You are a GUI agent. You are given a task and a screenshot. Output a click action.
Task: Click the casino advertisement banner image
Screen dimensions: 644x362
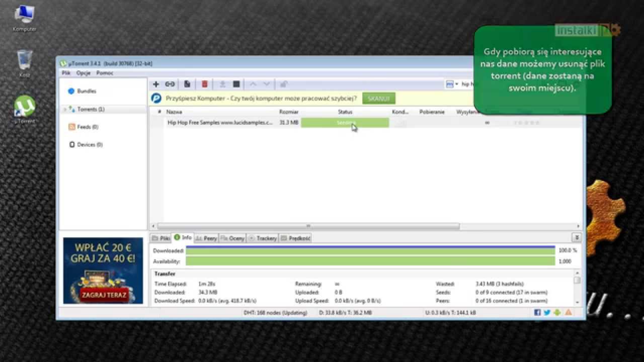coord(103,270)
